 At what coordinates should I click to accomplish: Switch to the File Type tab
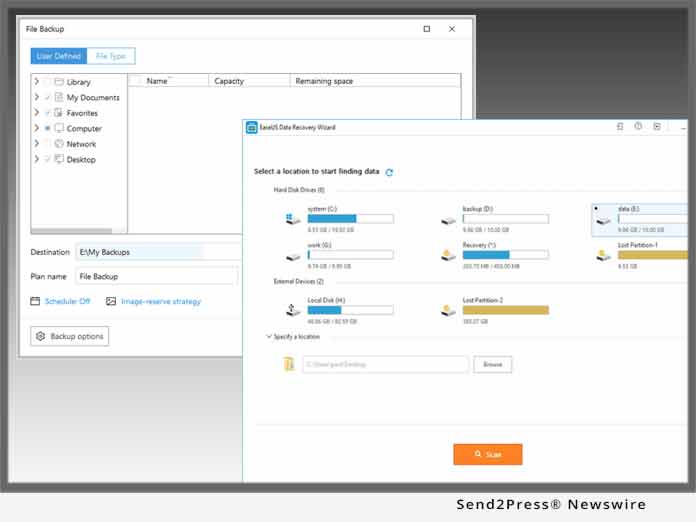point(110,56)
